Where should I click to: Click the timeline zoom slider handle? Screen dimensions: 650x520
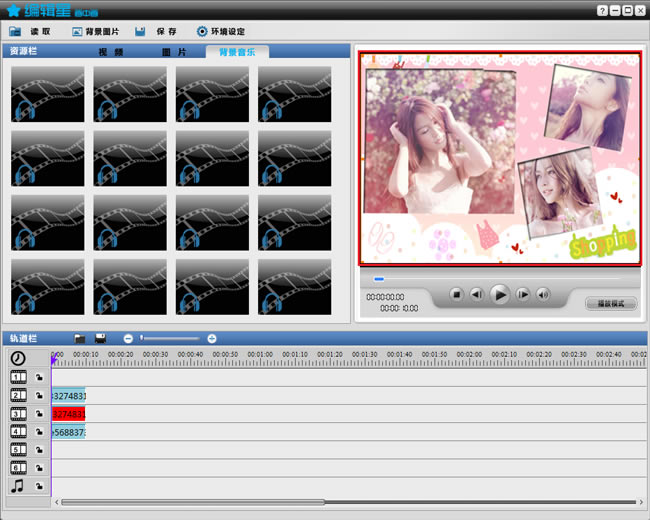point(142,339)
